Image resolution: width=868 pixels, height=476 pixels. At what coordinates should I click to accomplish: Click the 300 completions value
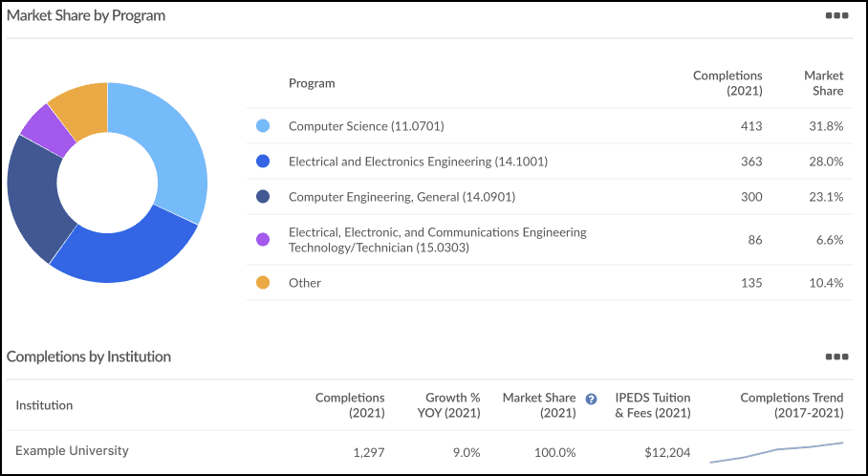coord(751,197)
